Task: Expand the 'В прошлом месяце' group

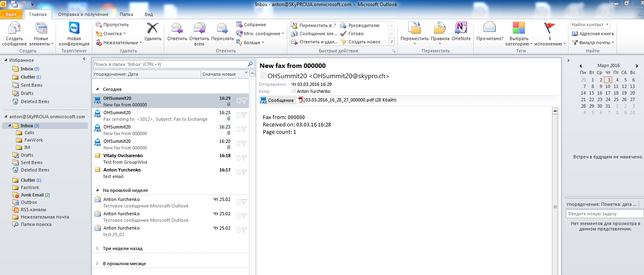Action: (97, 264)
